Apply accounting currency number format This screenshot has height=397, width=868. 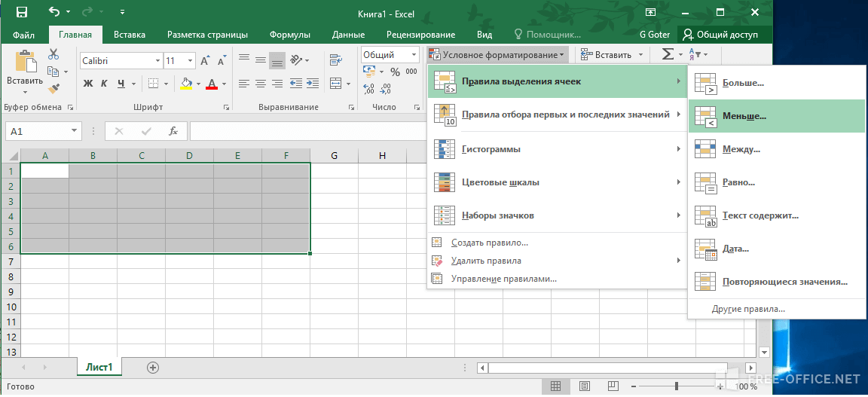pos(370,72)
